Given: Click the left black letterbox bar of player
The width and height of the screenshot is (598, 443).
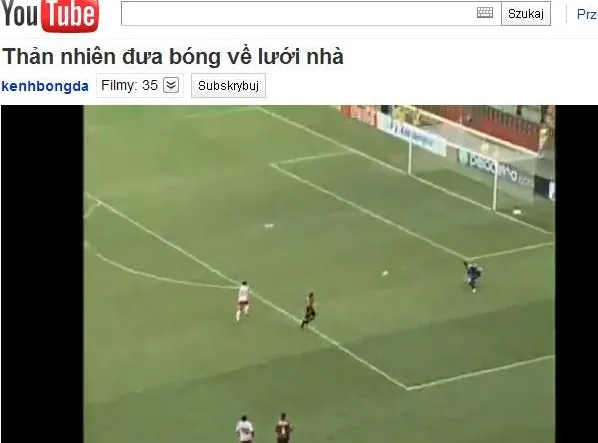Looking at the screenshot, I should [42, 274].
